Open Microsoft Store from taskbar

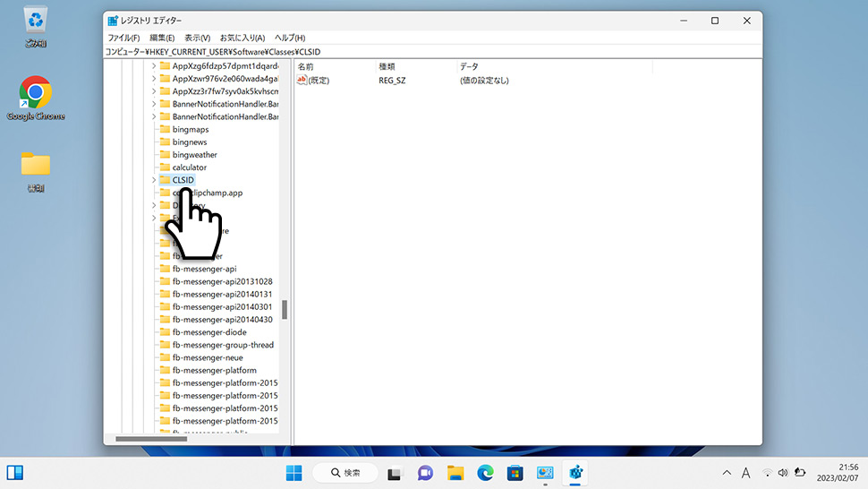(x=515, y=473)
